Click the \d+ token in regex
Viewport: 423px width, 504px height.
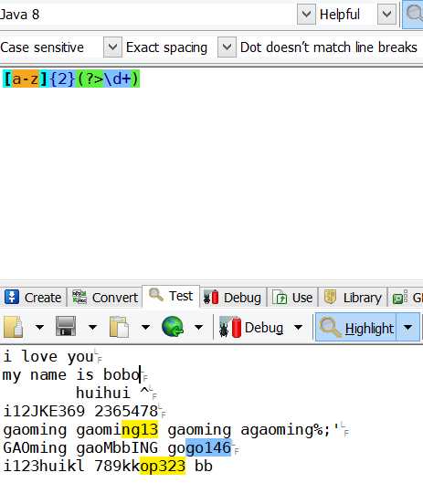tap(117, 79)
